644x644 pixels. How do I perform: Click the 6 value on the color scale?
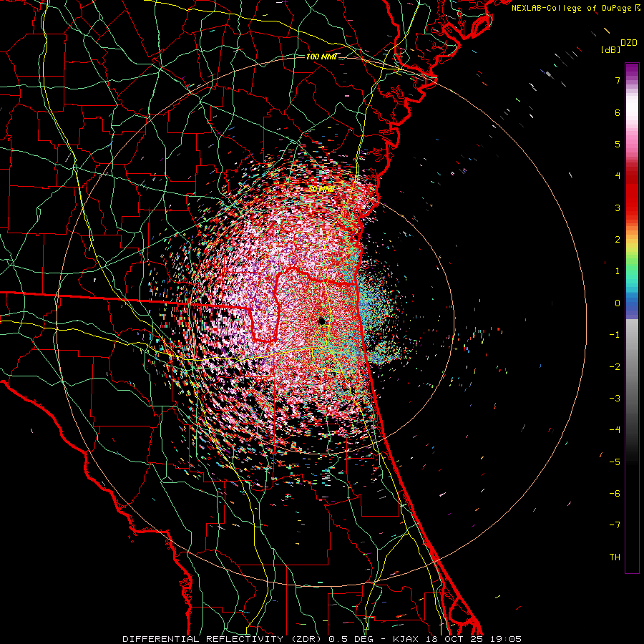tap(618, 112)
